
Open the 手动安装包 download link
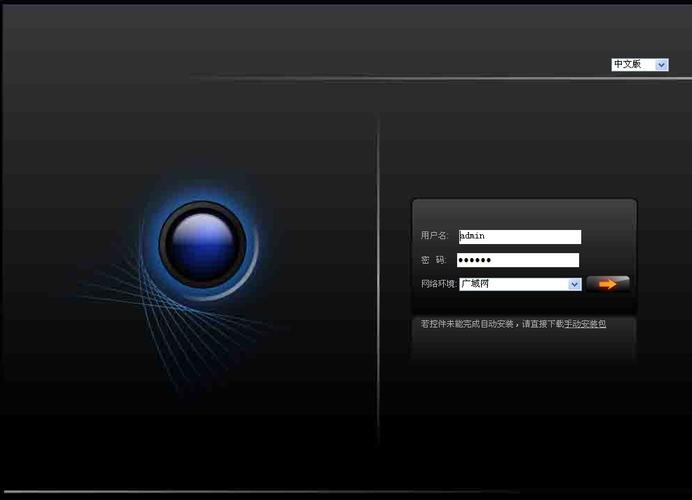pyautogui.click(x=585, y=324)
